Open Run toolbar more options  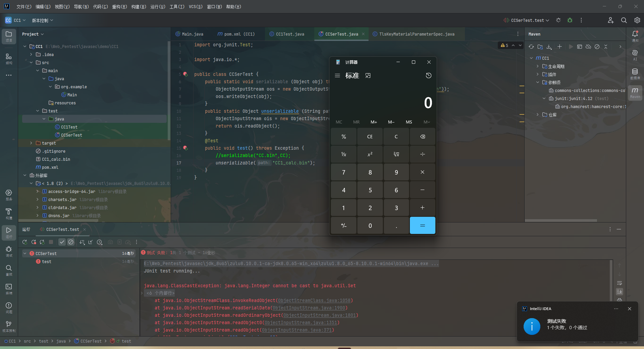(x=137, y=242)
